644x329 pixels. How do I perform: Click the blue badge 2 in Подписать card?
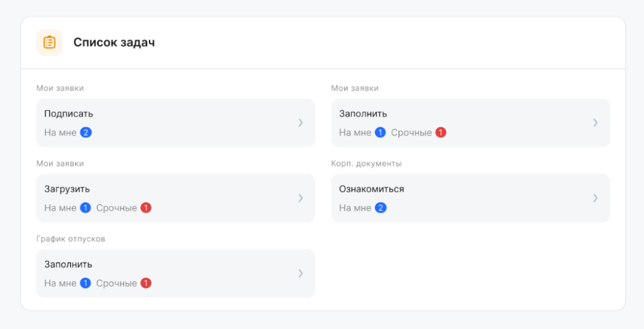(86, 132)
